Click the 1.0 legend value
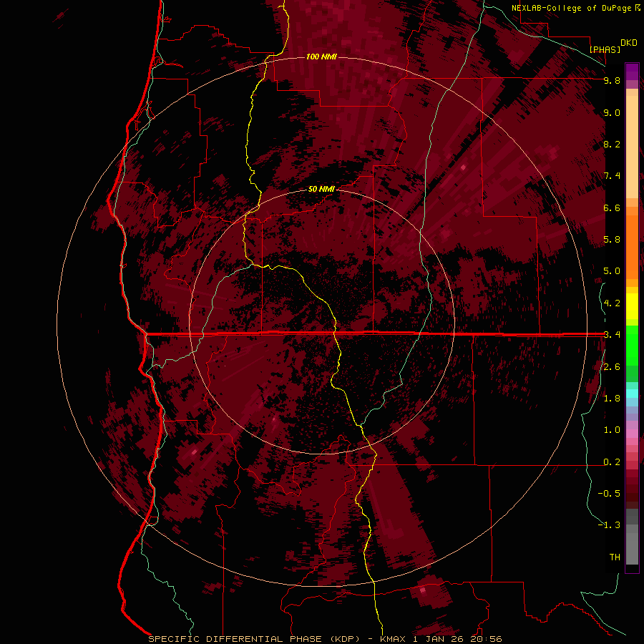 point(612,430)
